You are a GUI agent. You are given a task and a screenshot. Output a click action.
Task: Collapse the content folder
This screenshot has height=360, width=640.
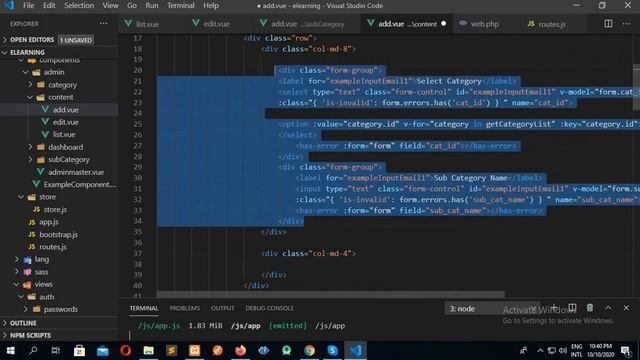[x=60, y=97]
